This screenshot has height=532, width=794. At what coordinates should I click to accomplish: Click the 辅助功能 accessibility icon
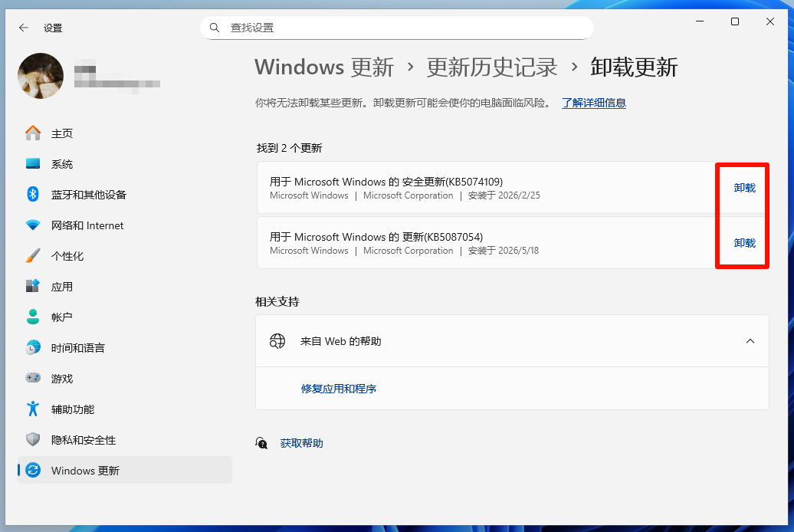33,409
